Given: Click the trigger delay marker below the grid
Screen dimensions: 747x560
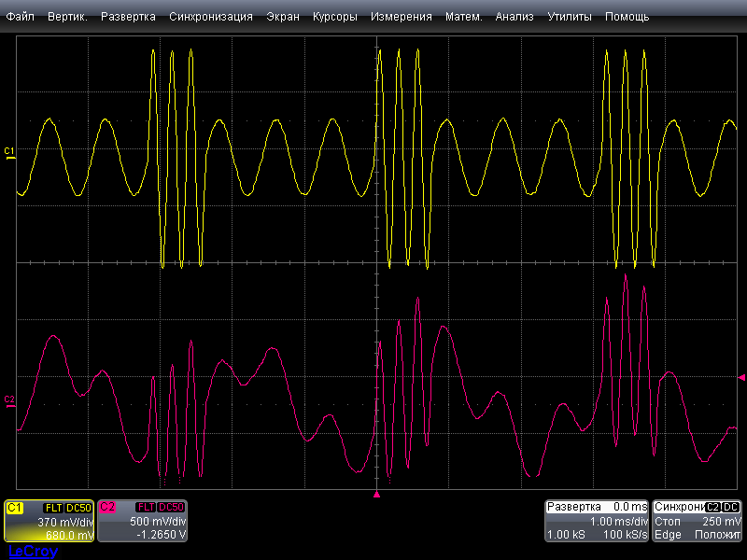Looking at the screenshot, I should 377,494.
